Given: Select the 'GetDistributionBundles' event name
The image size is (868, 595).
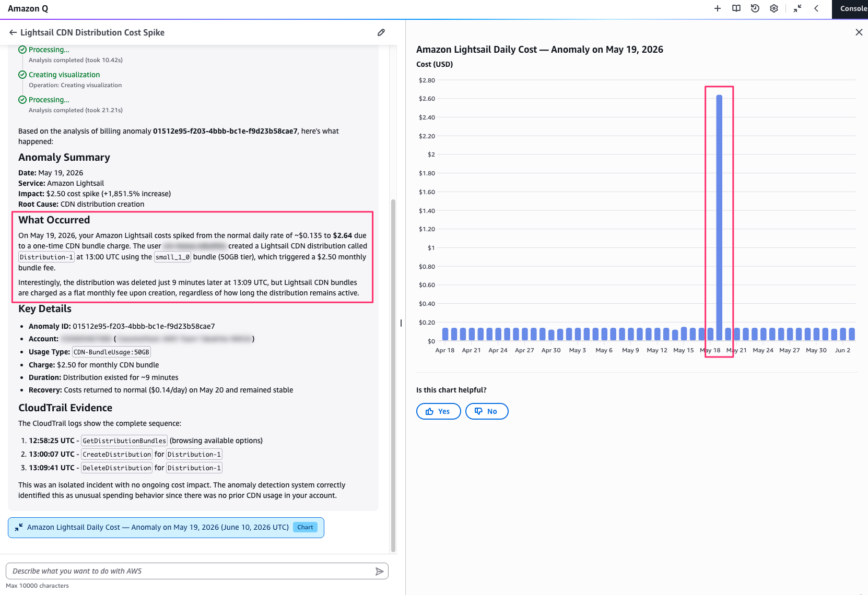Looking at the screenshot, I should (124, 441).
